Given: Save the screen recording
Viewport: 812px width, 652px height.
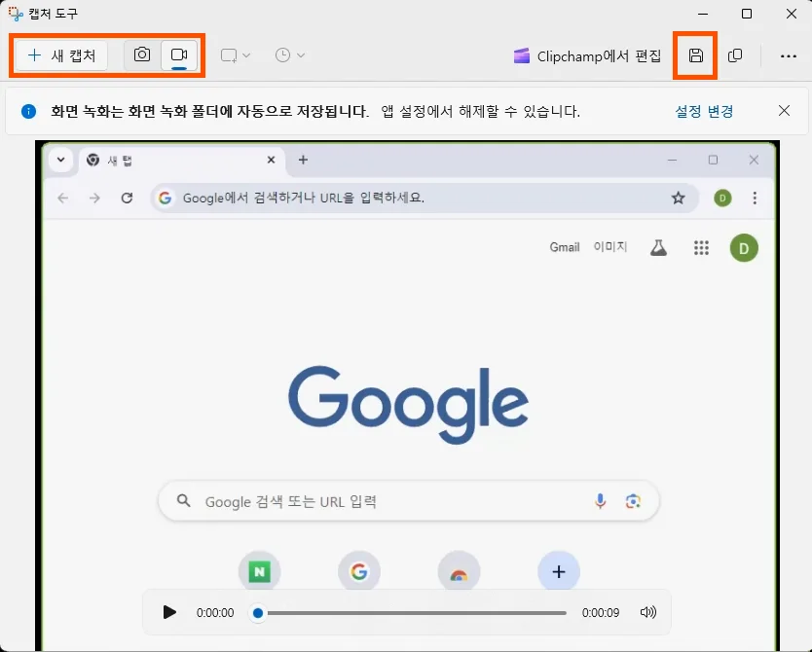Looking at the screenshot, I should pos(695,56).
